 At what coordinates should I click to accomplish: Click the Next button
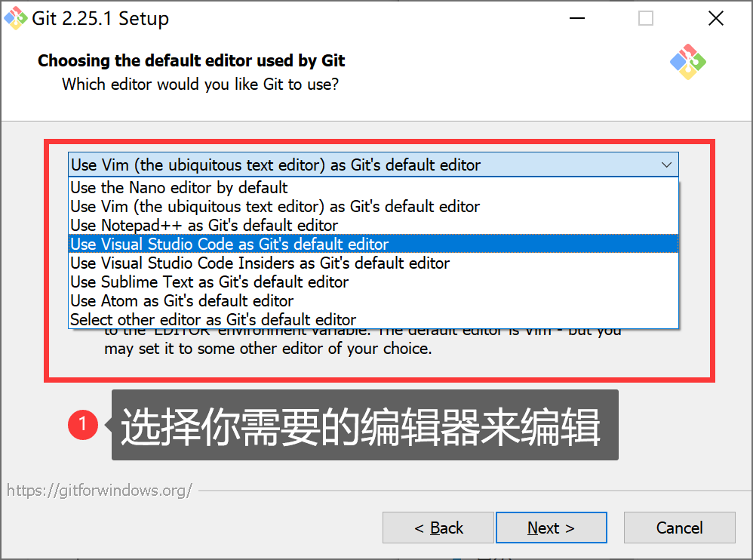(552, 528)
